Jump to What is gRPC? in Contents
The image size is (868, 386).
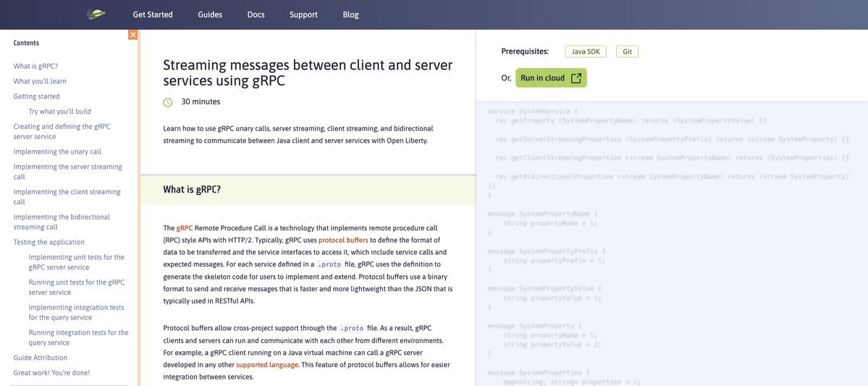[35, 67]
